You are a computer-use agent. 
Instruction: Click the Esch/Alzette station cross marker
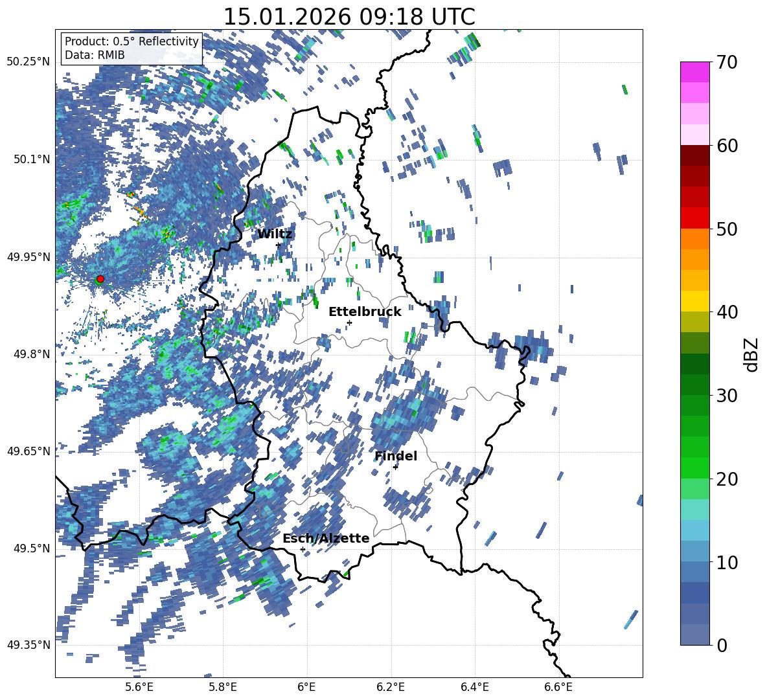click(303, 549)
